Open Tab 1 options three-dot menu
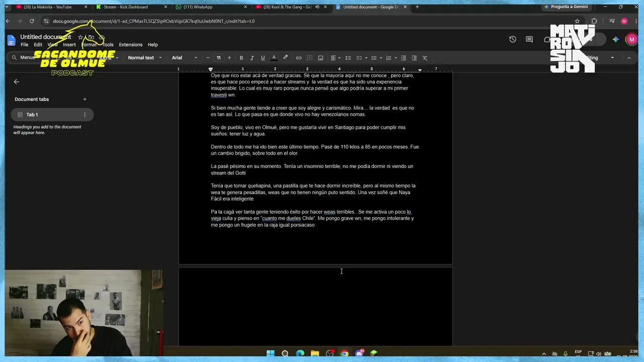The image size is (644, 362). 85,115
